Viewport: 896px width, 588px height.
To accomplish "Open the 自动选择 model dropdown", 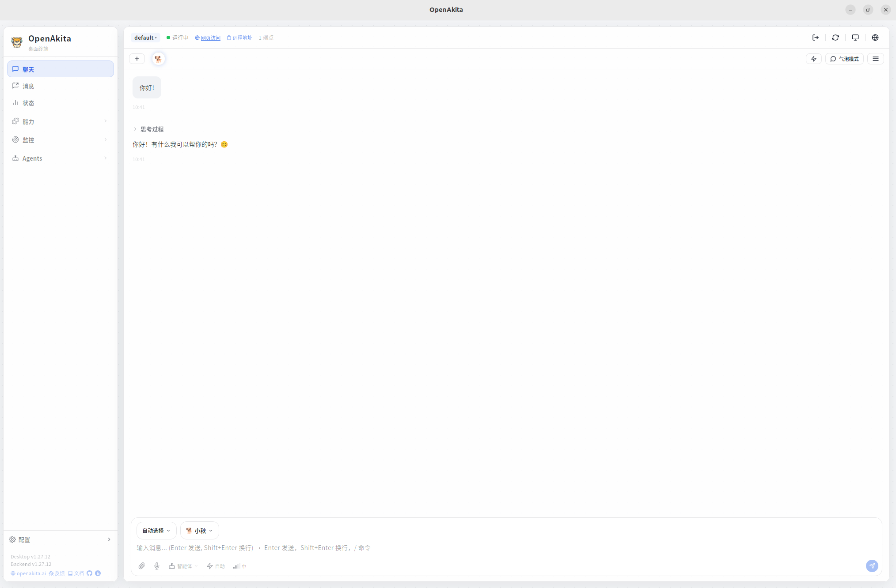I will pyautogui.click(x=156, y=531).
